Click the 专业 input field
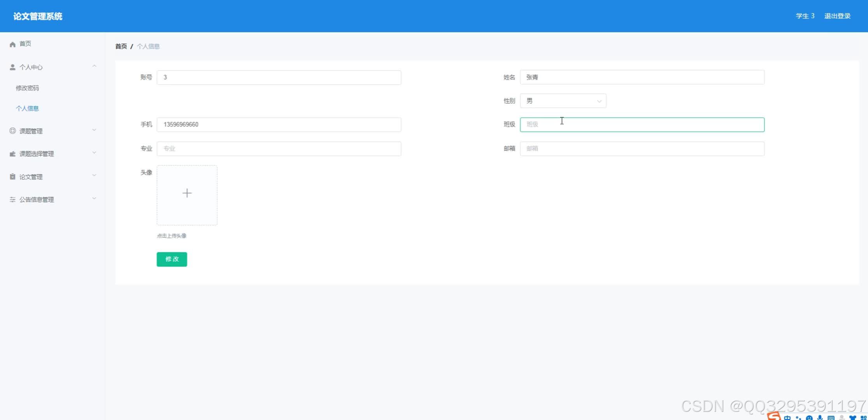 tap(279, 149)
